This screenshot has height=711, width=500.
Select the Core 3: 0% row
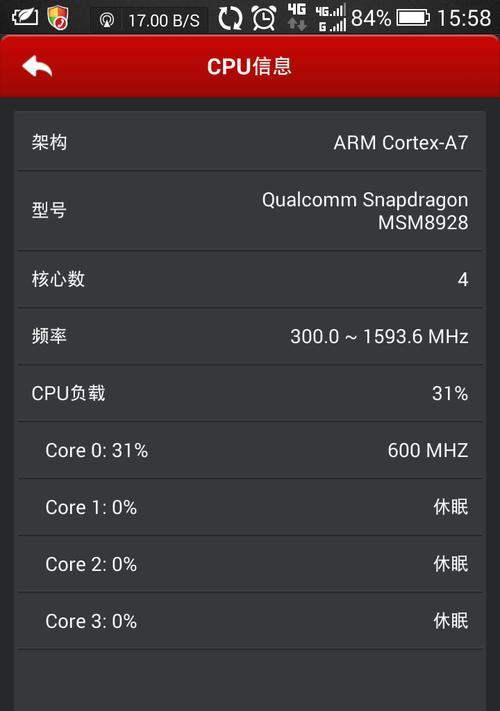[x=250, y=621]
